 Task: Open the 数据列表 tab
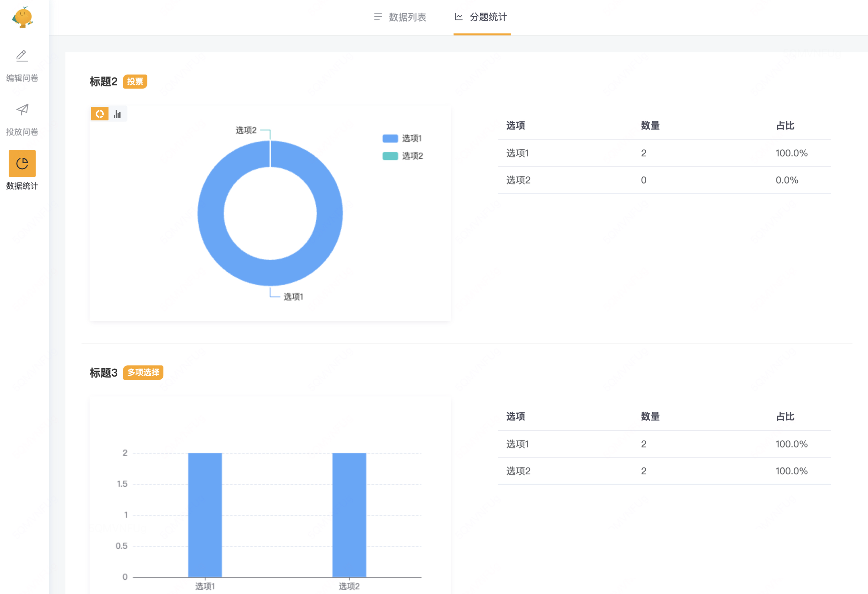tap(407, 17)
